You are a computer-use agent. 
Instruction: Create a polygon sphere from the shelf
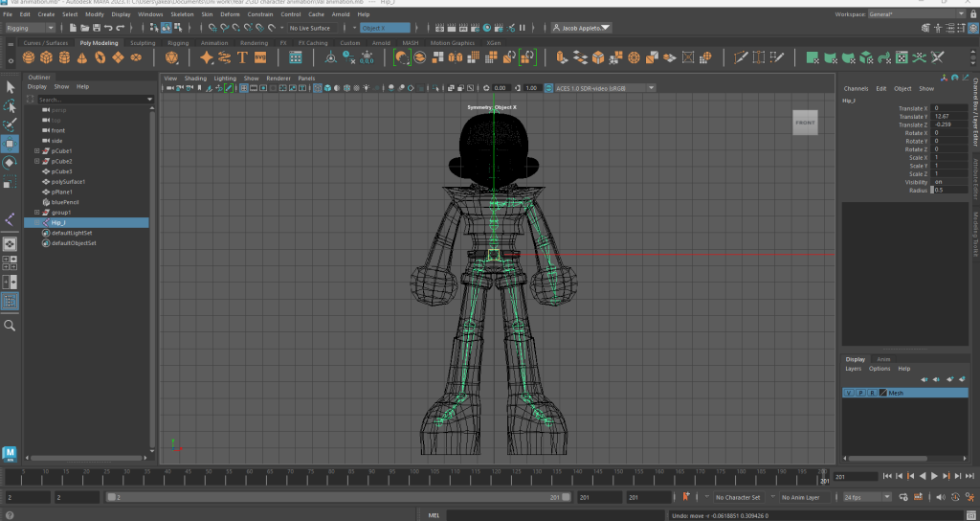[x=29, y=58]
